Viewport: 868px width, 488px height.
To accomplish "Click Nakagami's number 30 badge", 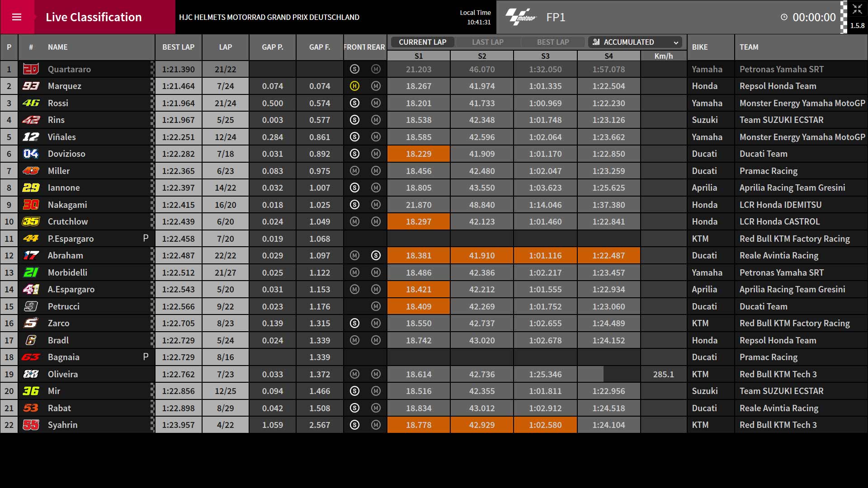I will [x=31, y=205].
